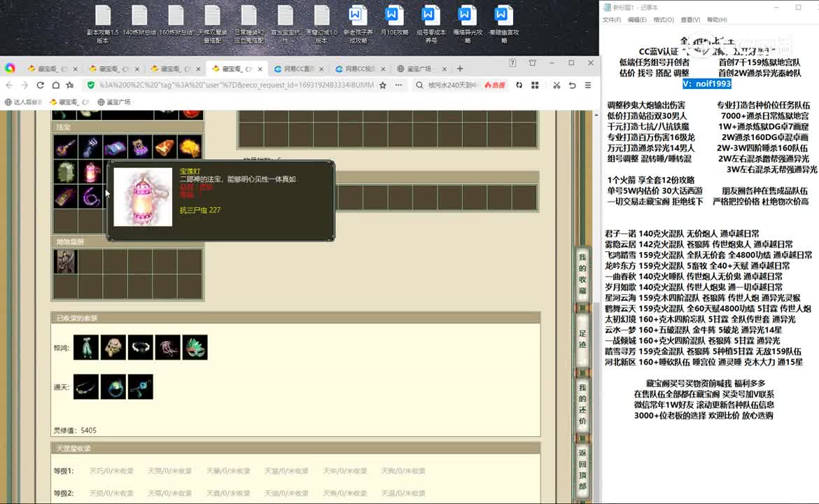Image resolution: width=819 pixels, height=504 pixels.
Task: Select the purple coiled whip treasure icon
Action: pos(90,197)
